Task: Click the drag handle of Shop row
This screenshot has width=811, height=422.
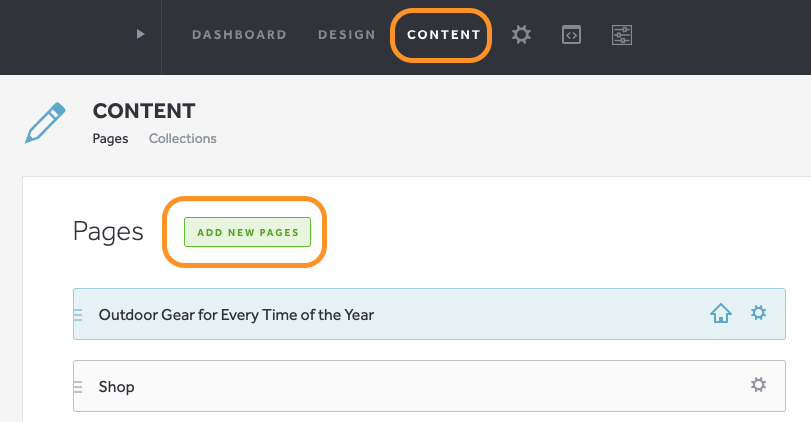Action: [79, 386]
